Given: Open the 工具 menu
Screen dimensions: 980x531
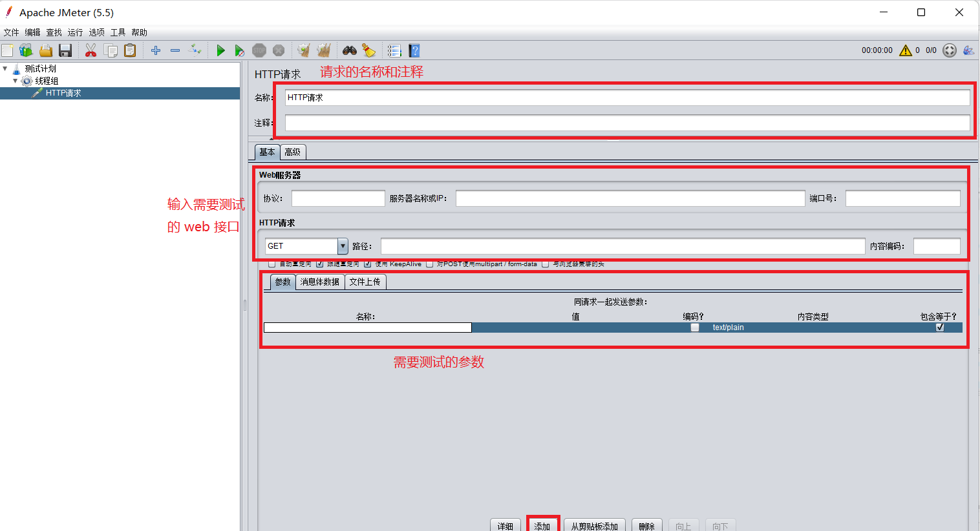Looking at the screenshot, I should click(118, 32).
